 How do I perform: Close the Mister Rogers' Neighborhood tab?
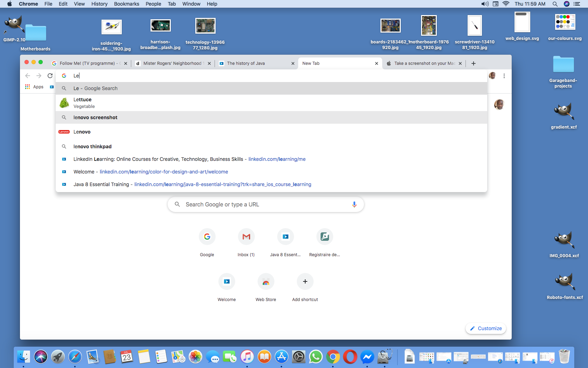tap(209, 63)
